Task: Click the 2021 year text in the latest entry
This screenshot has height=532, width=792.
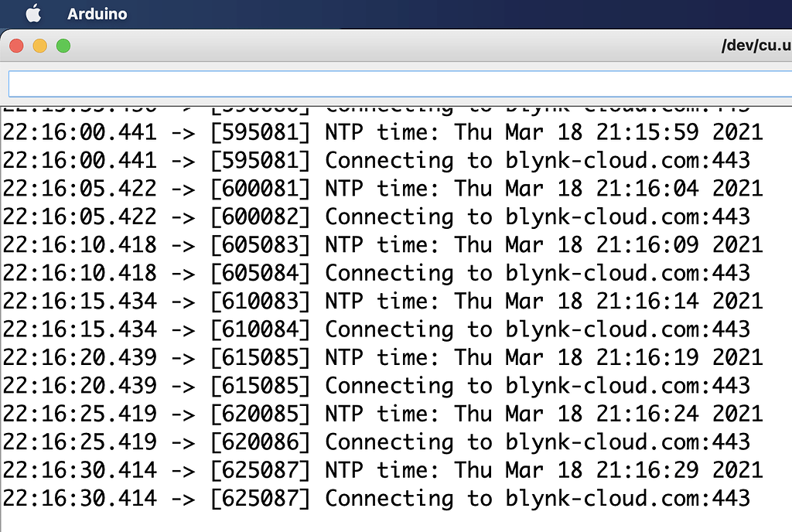Action: click(x=737, y=470)
